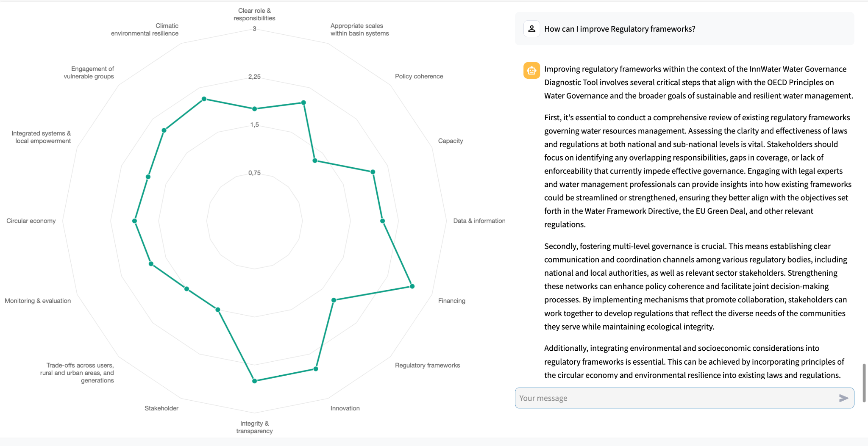Click the Data & information axis label
The height and width of the screenshot is (446, 868).
(x=479, y=221)
